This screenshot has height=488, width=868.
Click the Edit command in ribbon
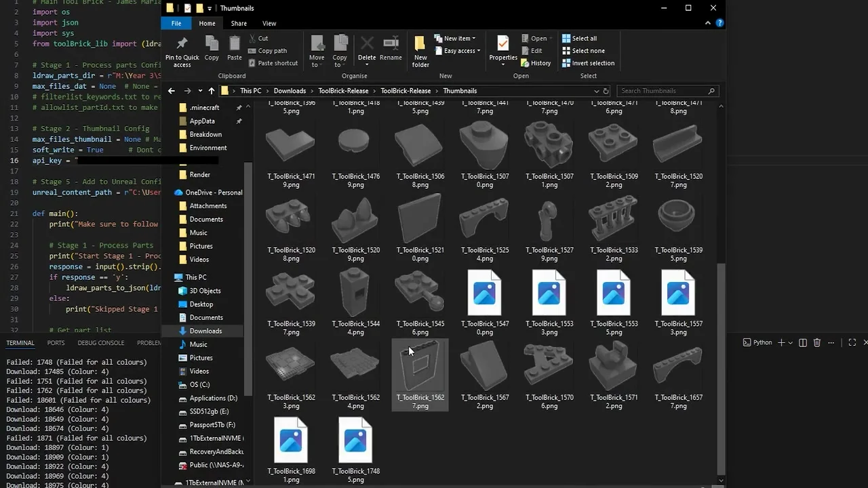(x=531, y=51)
